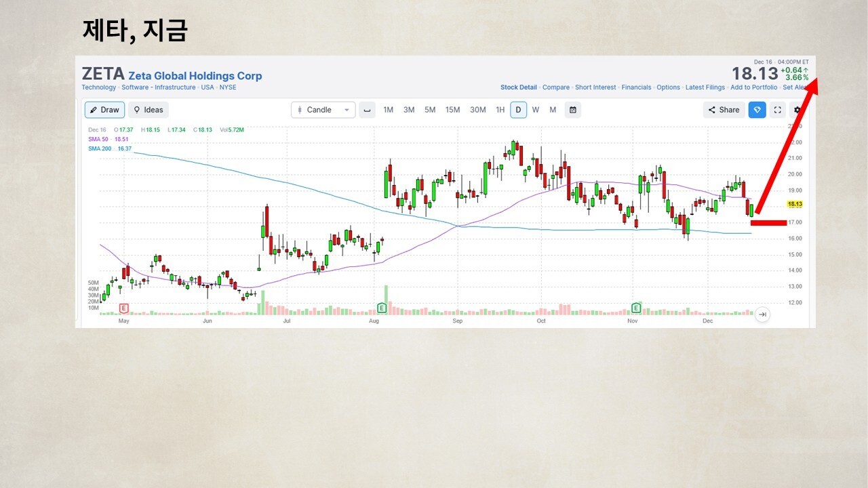Viewport: 868px width, 488px height.
Task: Click the yellow 18.13 price axis label
Action: (x=795, y=204)
